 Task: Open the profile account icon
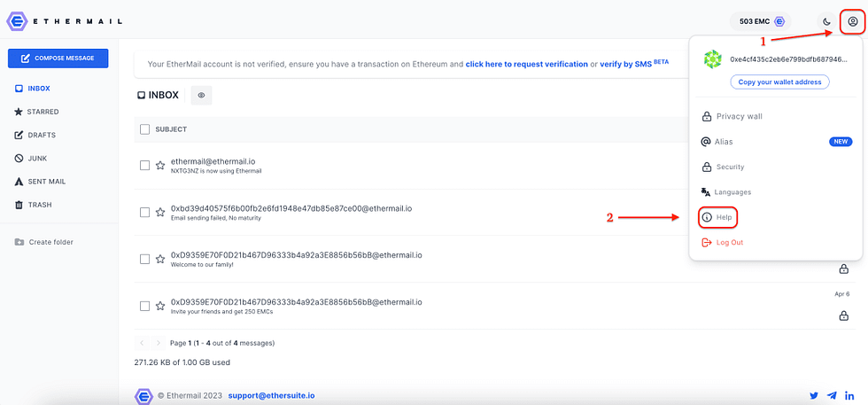pos(852,22)
